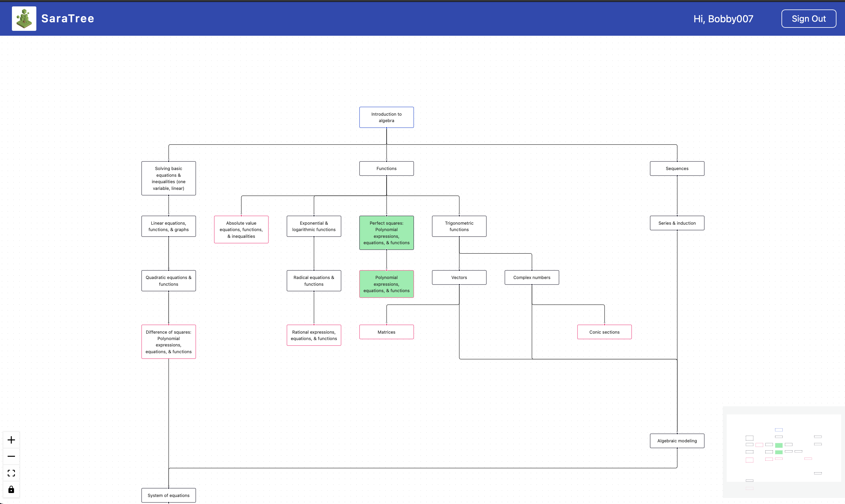Viewport: 845px width, 504px height.
Task: Select the Series & induction node
Action: [x=677, y=223]
